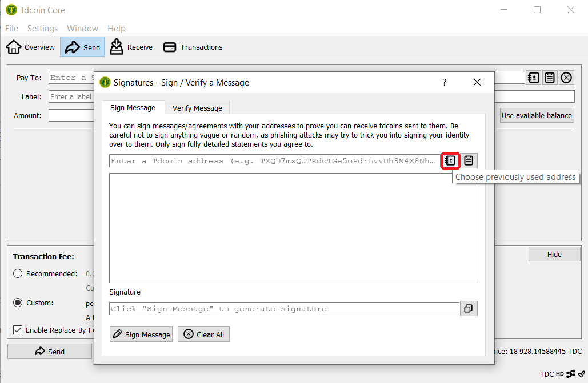Screen dimensions: 588x383
Task: Select the Custom fee radio button
Action: pyautogui.click(x=18, y=303)
